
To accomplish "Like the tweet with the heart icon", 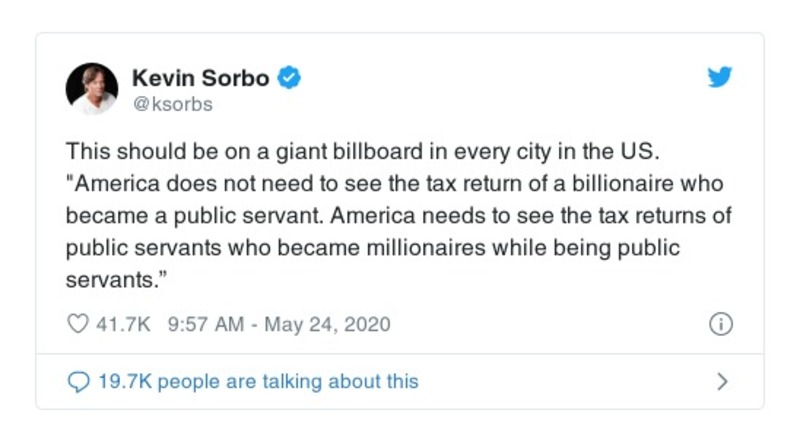I will tap(77, 324).
